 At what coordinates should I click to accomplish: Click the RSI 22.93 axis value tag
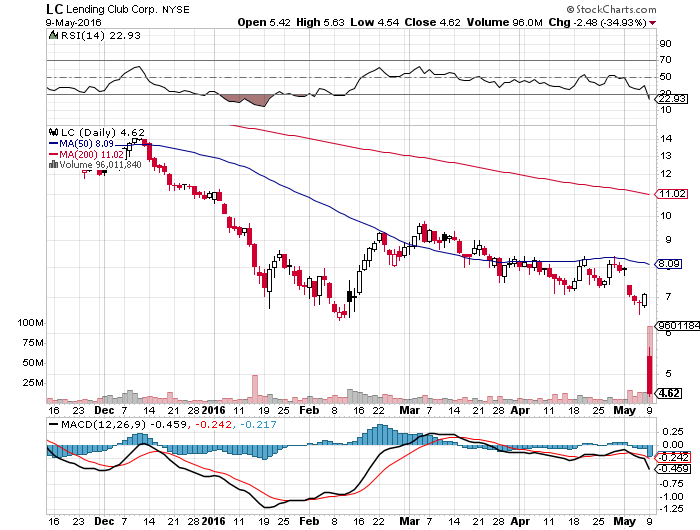671,99
